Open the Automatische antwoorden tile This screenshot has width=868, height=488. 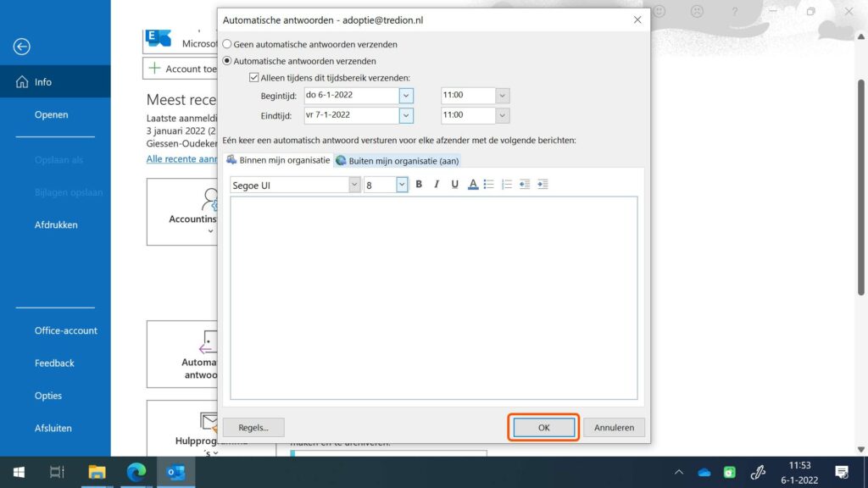coord(182,354)
